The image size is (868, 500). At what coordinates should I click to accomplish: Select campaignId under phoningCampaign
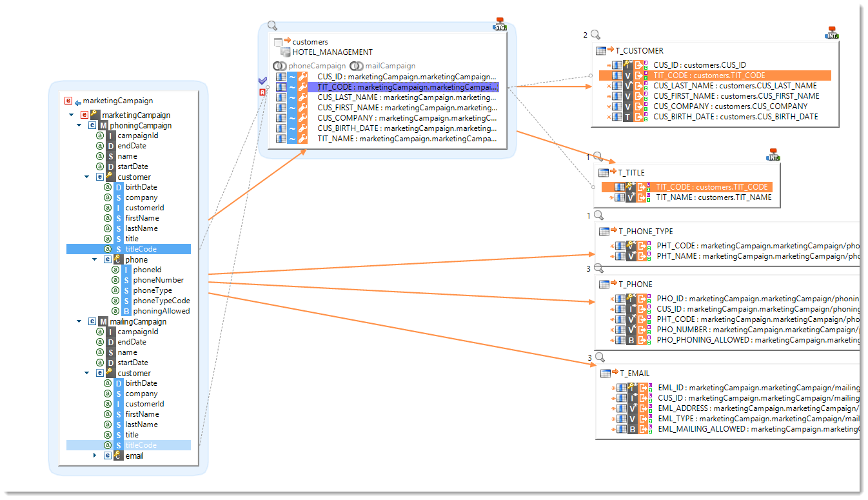coord(138,135)
